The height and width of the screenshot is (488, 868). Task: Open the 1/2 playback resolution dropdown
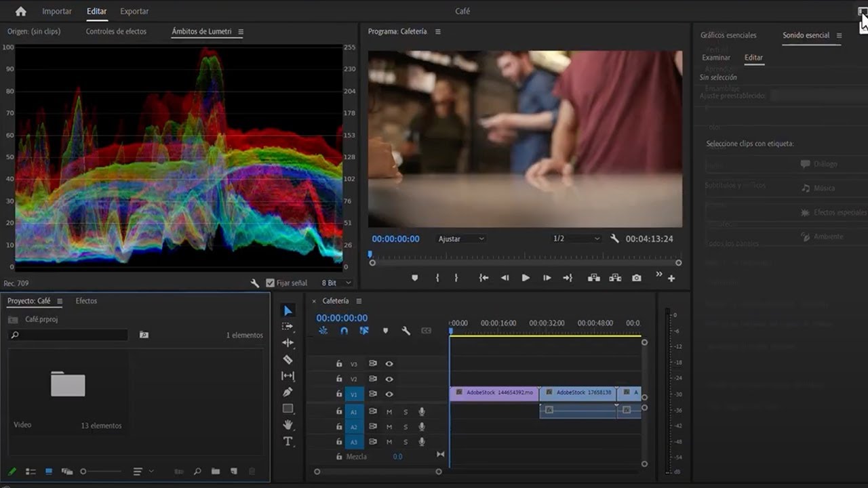coord(576,239)
